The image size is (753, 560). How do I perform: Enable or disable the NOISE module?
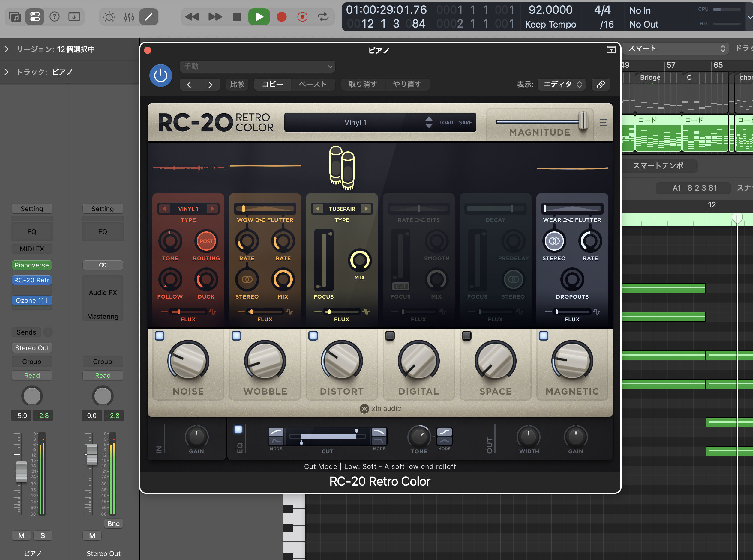pyautogui.click(x=159, y=335)
